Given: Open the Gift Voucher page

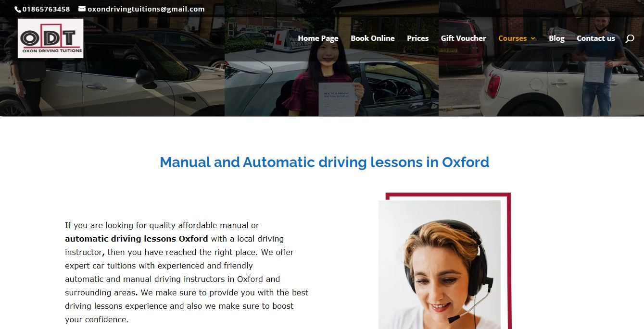Looking at the screenshot, I should (464, 38).
